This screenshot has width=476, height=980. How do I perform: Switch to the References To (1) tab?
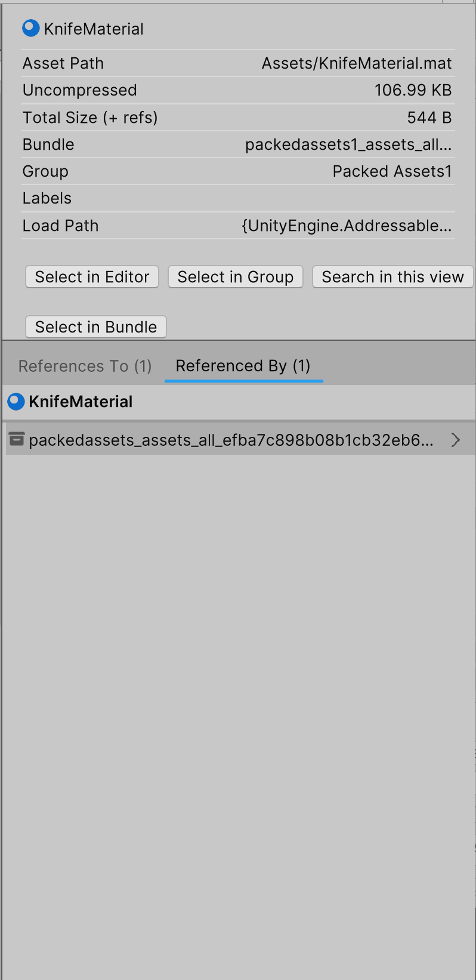tap(85, 366)
